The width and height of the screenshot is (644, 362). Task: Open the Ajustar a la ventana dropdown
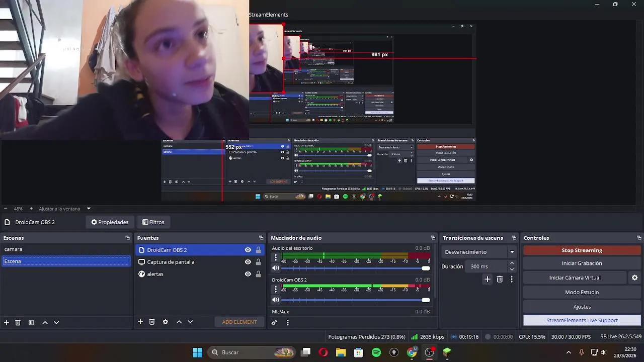65,209
